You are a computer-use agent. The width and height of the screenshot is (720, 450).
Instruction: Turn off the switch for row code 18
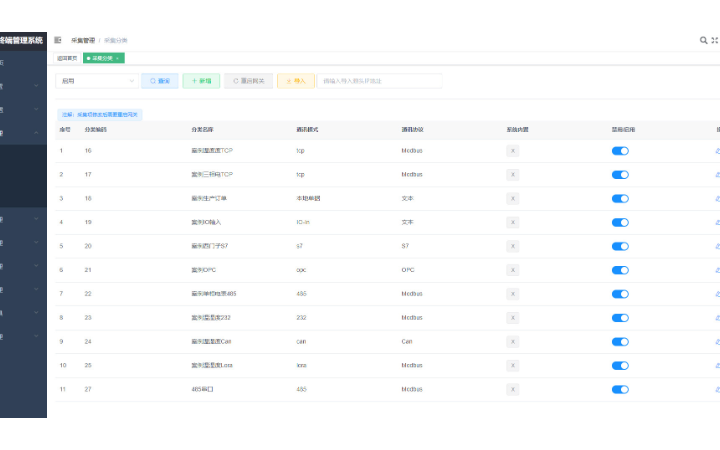pos(620,198)
